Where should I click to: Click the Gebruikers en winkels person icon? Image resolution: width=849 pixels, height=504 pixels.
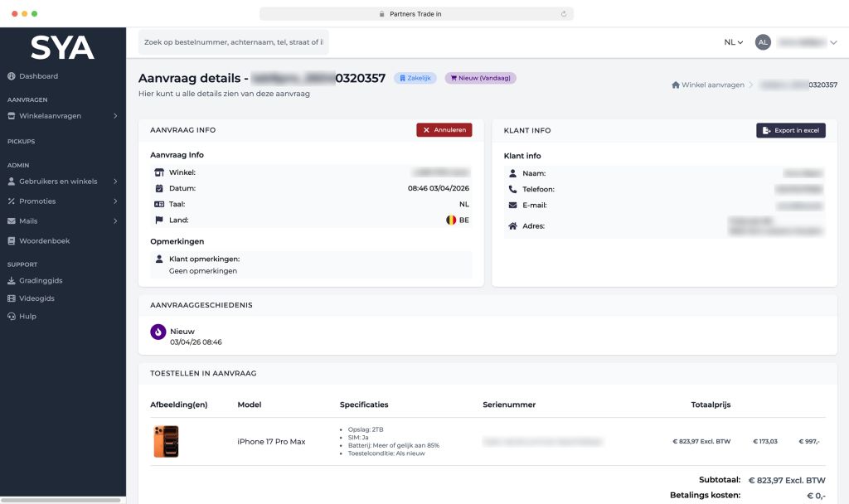(x=12, y=182)
